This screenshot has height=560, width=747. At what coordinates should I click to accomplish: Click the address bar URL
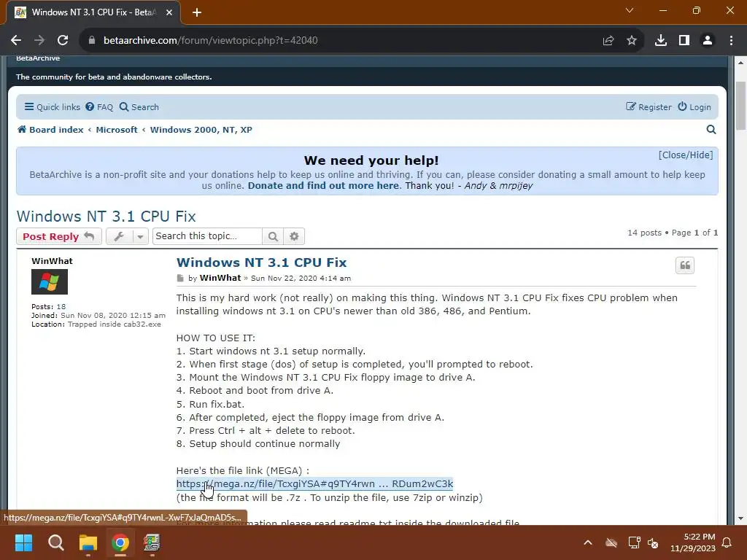(211, 41)
